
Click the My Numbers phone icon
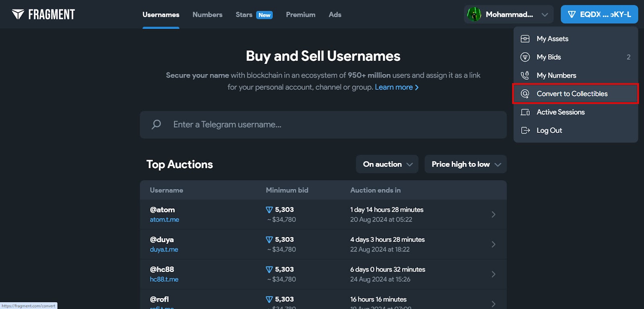pos(525,75)
